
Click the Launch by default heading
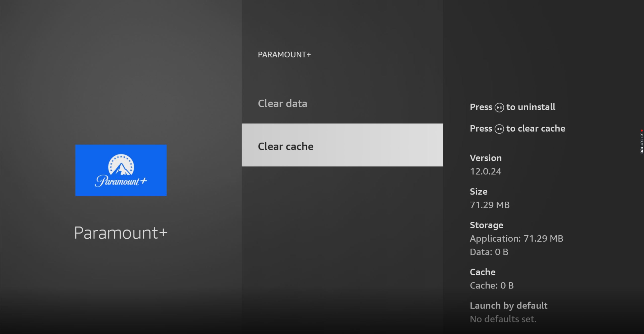coord(508,306)
